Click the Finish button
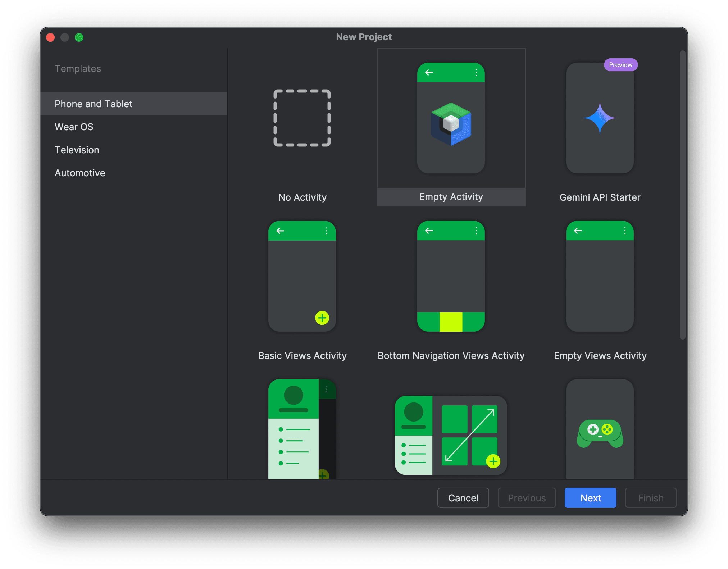Image resolution: width=728 pixels, height=569 pixels. point(651,498)
